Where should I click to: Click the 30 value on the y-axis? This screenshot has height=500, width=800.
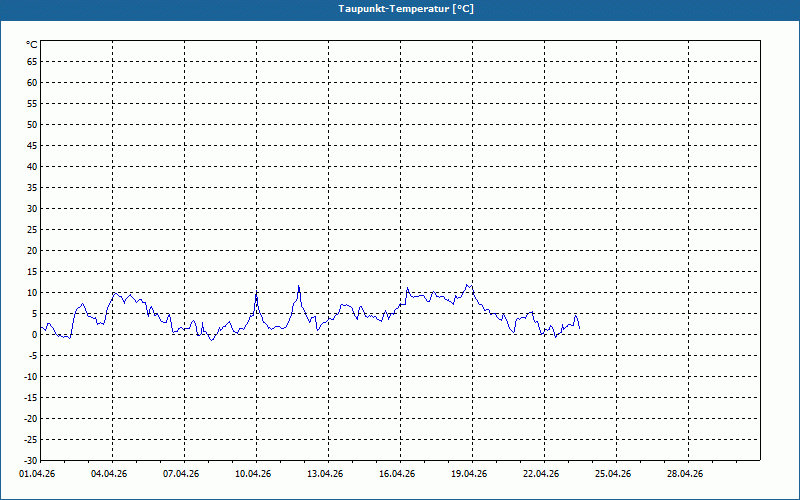click(32, 208)
